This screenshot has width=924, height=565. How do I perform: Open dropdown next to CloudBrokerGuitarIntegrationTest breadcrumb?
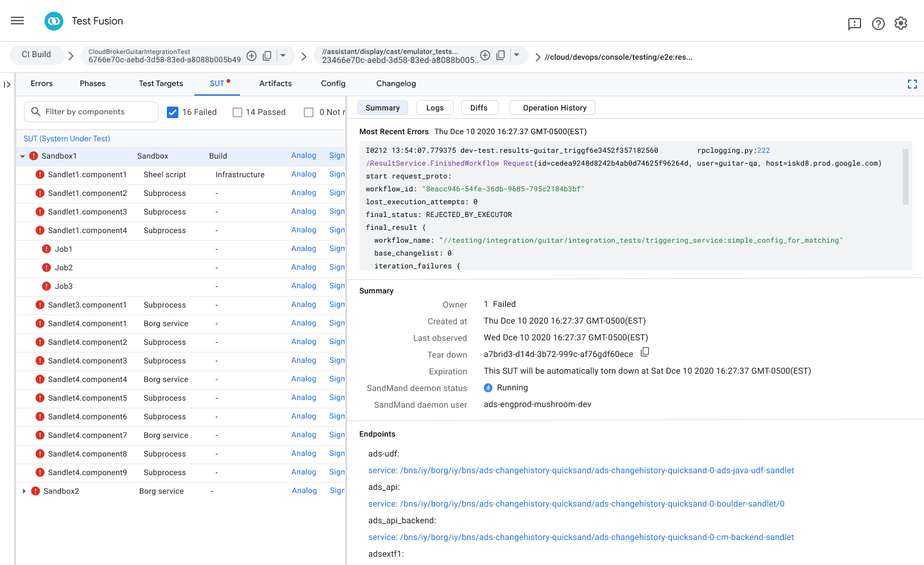(283, 55)
